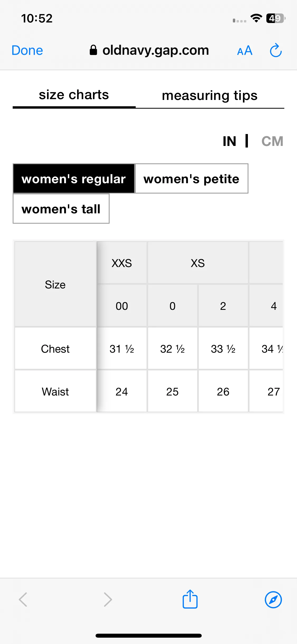297x644 pixels.
Task: Open the measuring tips tab
Action: tap(210, 95)
